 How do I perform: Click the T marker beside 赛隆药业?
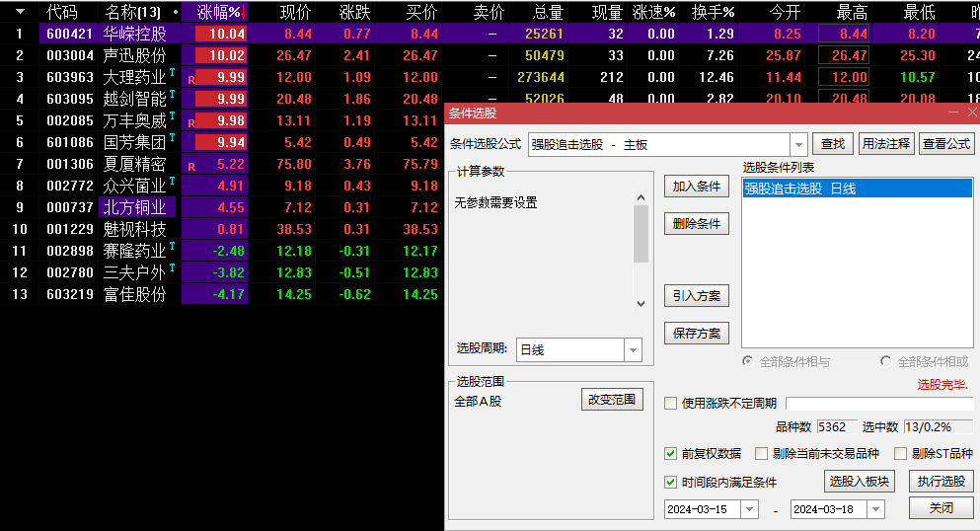tap(172, 246)
